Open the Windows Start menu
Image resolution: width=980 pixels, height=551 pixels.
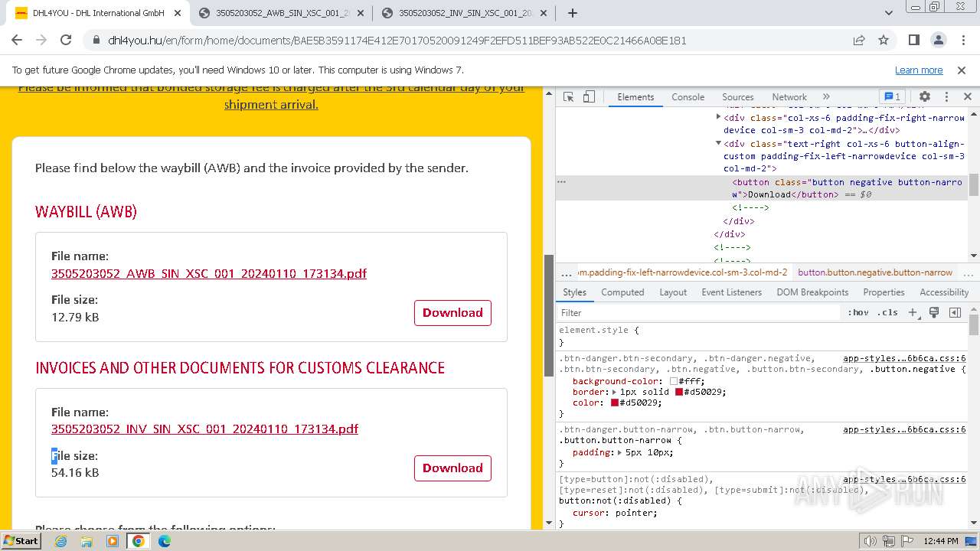[x=21, y=540]
